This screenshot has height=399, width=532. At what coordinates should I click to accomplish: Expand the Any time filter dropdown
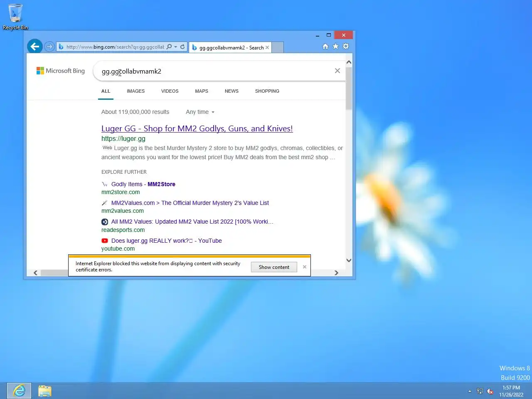[x=200, y=112]
